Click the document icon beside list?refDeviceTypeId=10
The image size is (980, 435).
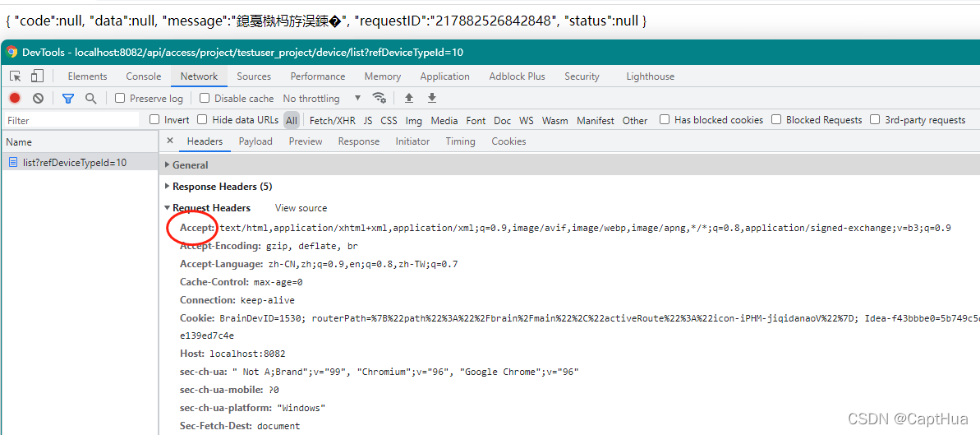click(x=13, y=163)
